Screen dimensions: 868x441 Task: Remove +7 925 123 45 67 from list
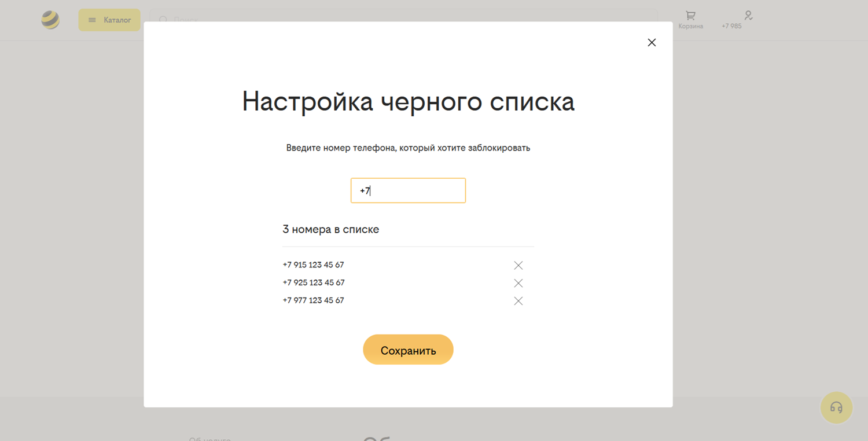[518, 283]
